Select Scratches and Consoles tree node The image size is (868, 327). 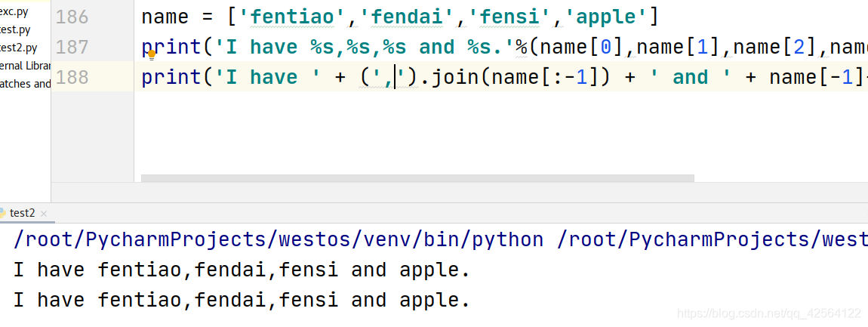(25, 84)
